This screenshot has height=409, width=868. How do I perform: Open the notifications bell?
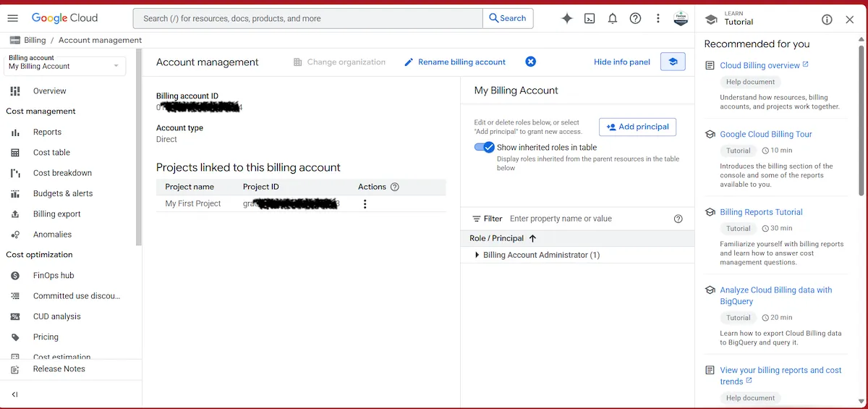tap(613, 18)
